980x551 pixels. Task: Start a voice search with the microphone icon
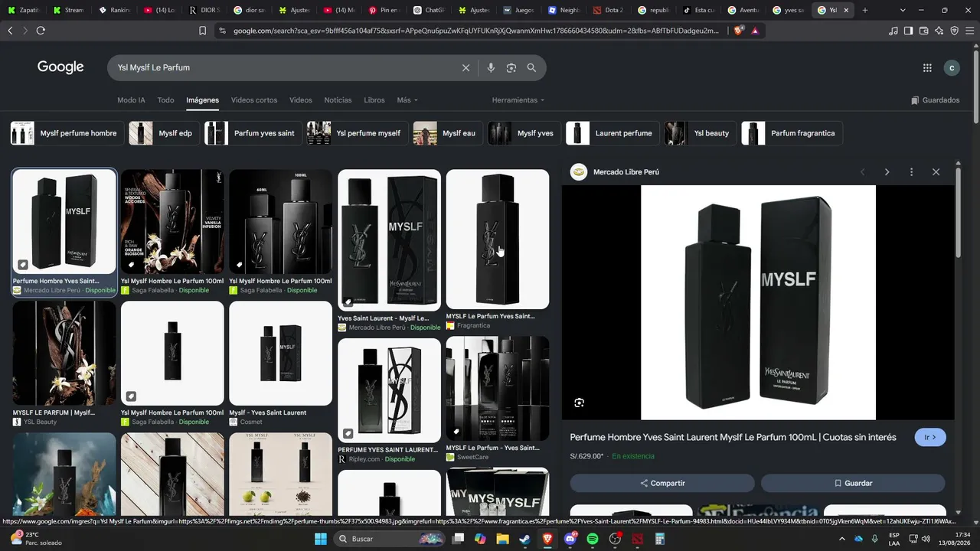coord(491,68)
